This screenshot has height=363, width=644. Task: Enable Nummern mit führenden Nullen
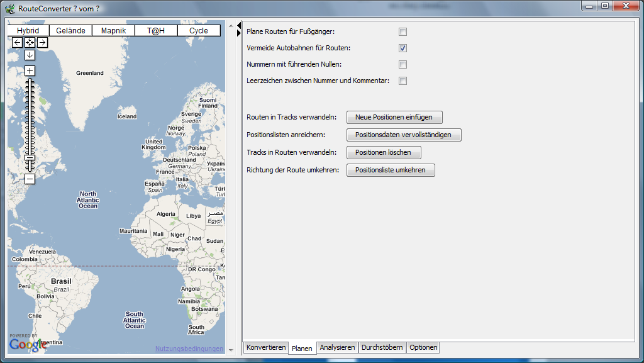point(402,64)
